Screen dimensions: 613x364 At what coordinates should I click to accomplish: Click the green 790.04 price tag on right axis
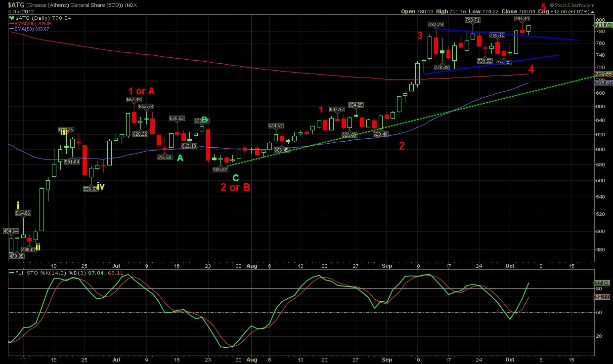(x=603, y=25)
